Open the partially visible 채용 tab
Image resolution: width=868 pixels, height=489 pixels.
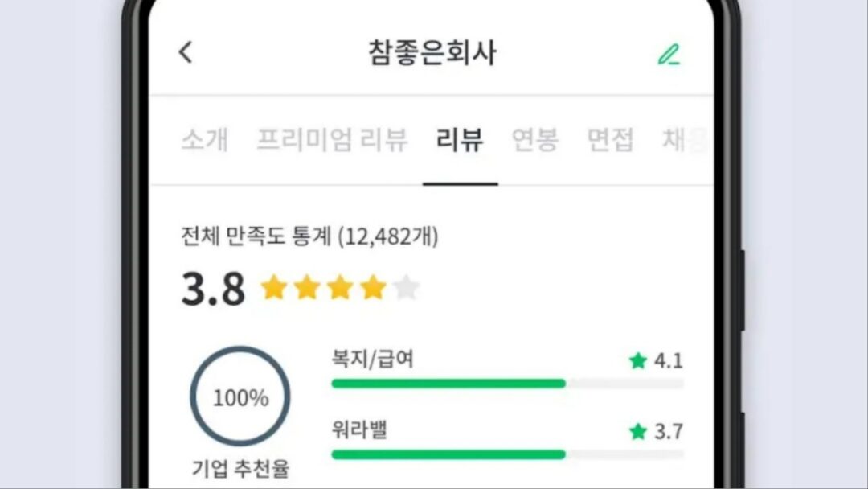click(x=685, y=140)
